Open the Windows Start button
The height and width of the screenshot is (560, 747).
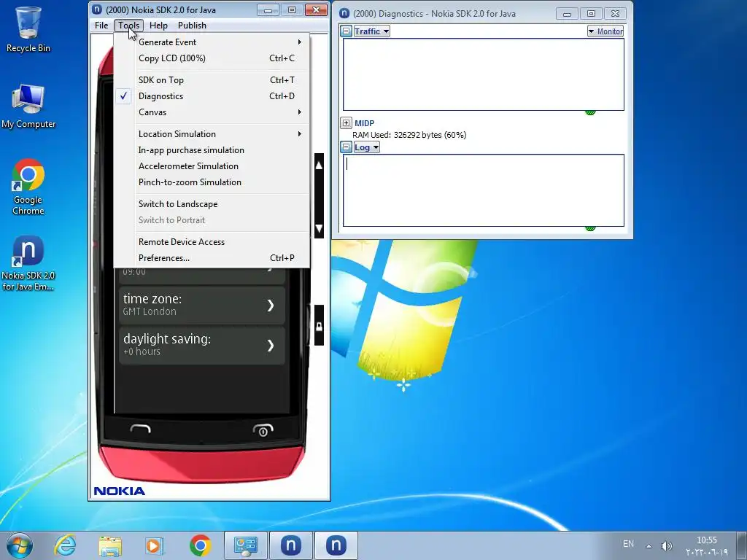(x=20, y=545)
